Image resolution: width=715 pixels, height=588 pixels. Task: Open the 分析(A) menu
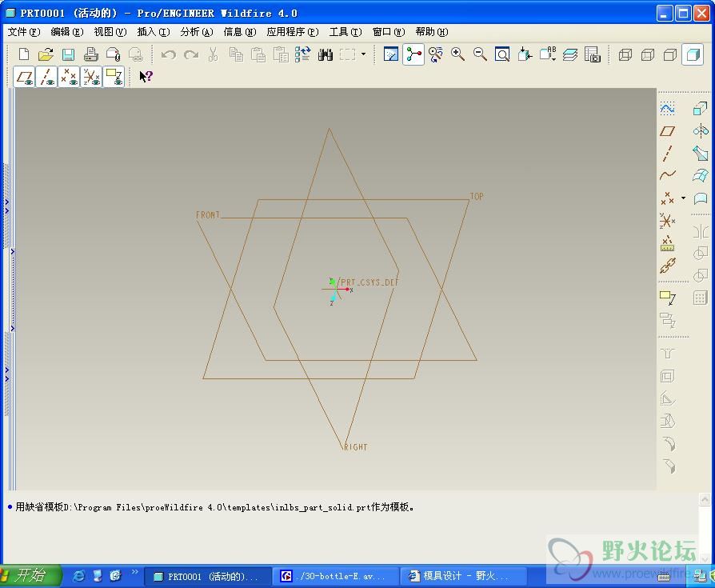tap(197, 32)
